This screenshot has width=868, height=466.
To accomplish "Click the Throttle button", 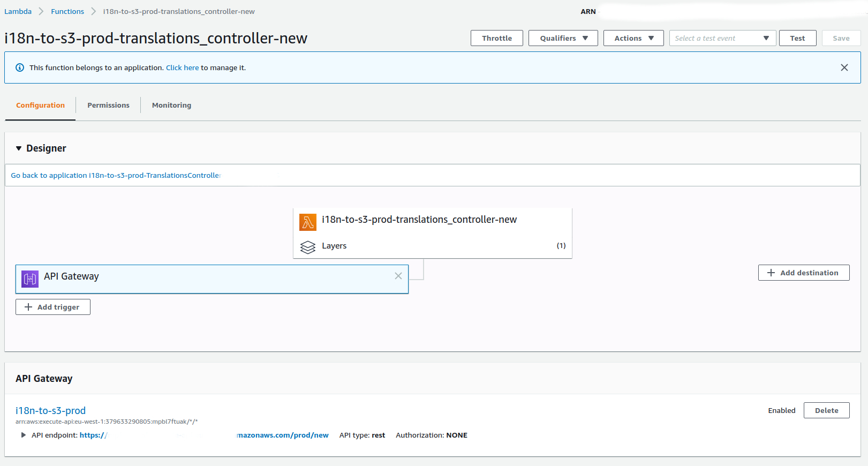I will point(497,38).
